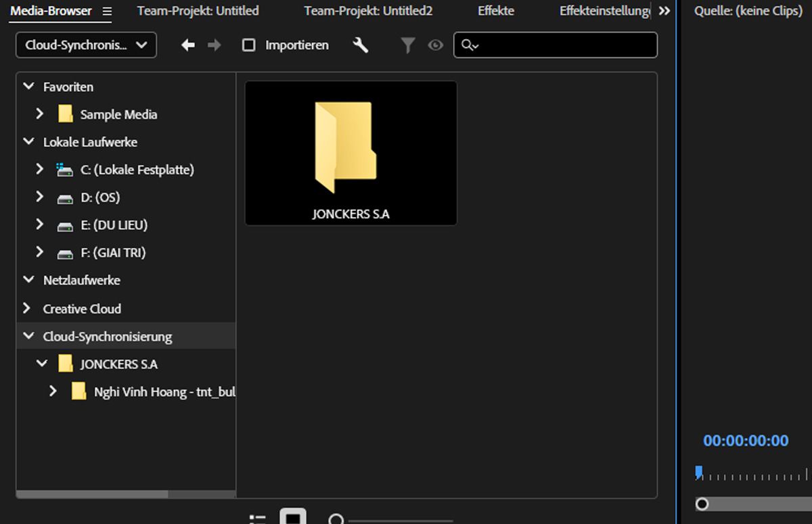Collapse the Lokale Laufwerke section
This screenshot has height=524, width=812.
[28, 142]
